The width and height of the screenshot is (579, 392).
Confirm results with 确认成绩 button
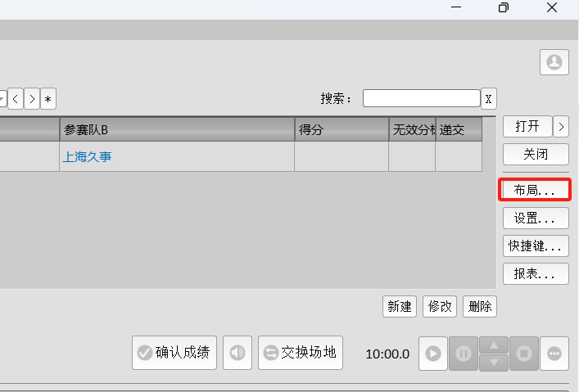(x=174, y=353)
